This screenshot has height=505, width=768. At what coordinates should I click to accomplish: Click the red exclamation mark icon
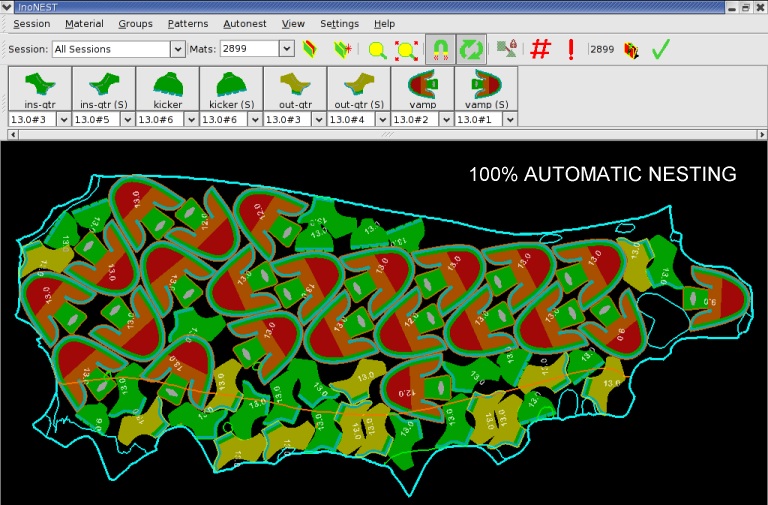tap(571, 49)
